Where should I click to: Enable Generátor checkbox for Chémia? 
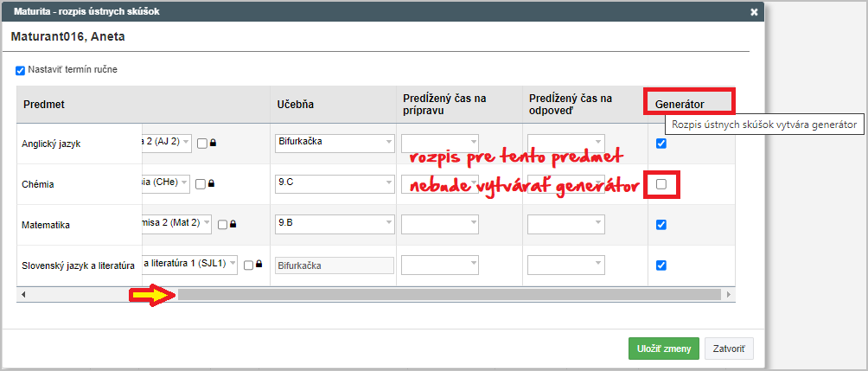(x=661, y=184)
